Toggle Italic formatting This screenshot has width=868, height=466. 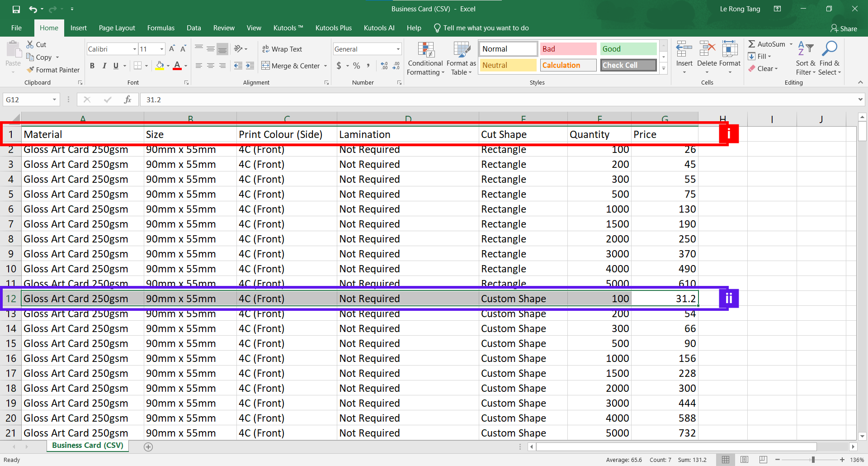(x=104, y=66)
